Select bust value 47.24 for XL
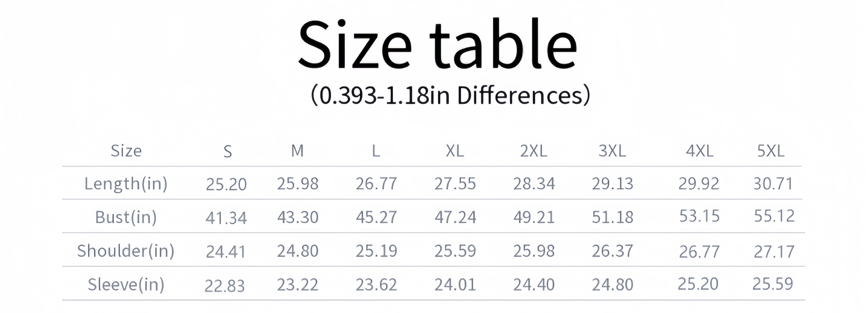868x313 pixels. point(455,217)
